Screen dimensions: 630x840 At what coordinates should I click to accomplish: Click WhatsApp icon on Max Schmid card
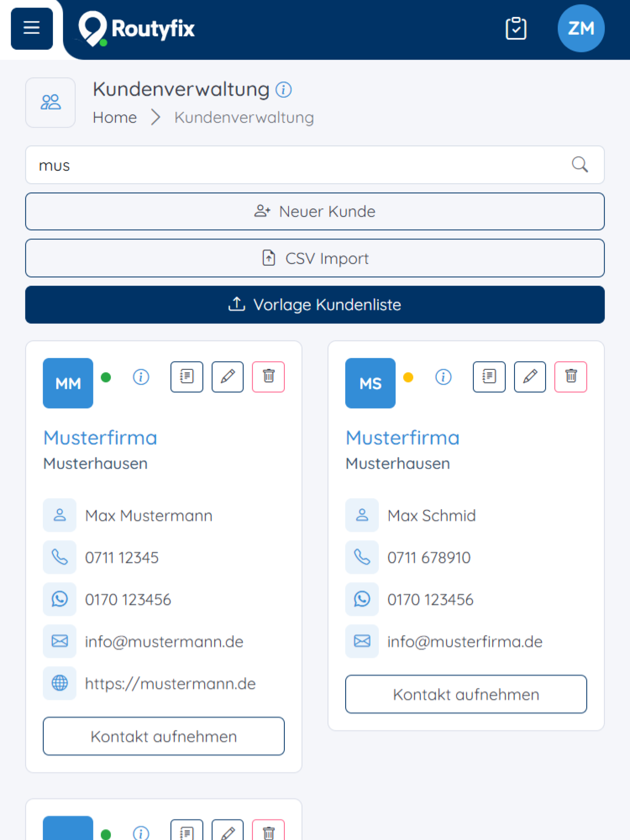362,599
